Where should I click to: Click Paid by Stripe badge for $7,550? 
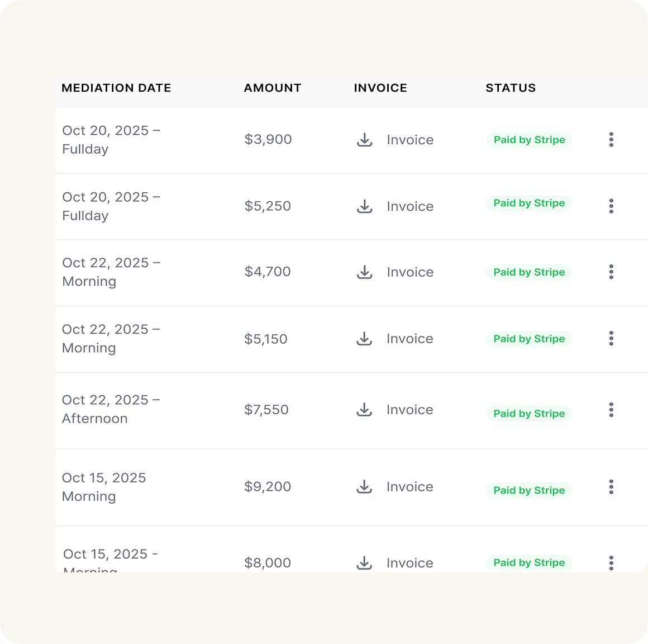click(x=529, y=414)
